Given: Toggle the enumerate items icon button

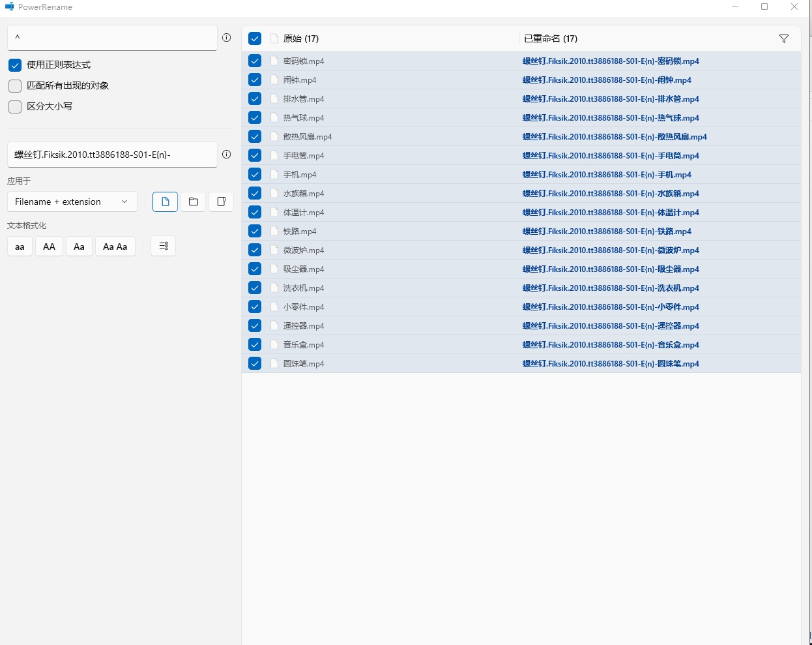Looking at the screenshot, I should 164,246.
